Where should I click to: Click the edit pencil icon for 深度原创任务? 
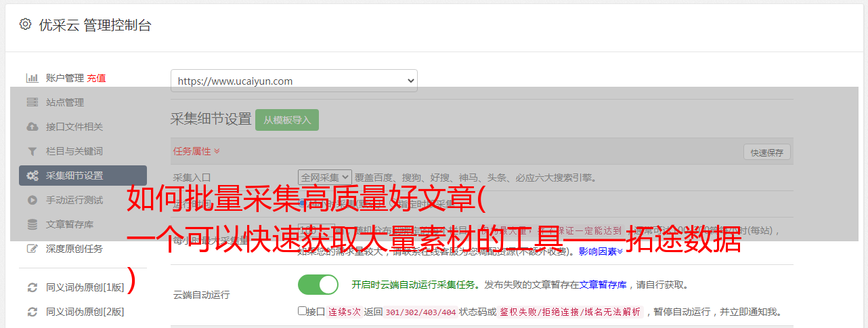[x=32, y=249]
